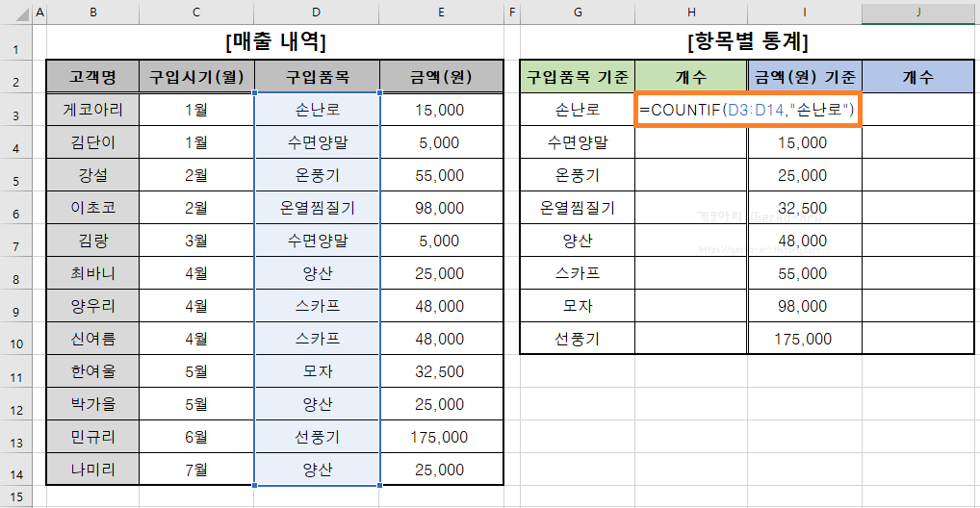Click customer name 한여울
The height and width of the screenshot is (508, 980).
(x=93, y=371)
